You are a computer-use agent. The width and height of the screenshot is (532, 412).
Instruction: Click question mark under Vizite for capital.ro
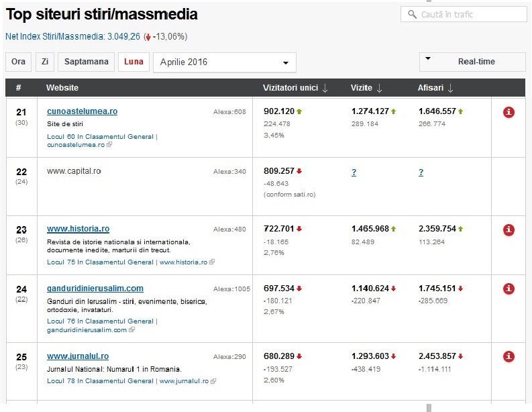354,172
